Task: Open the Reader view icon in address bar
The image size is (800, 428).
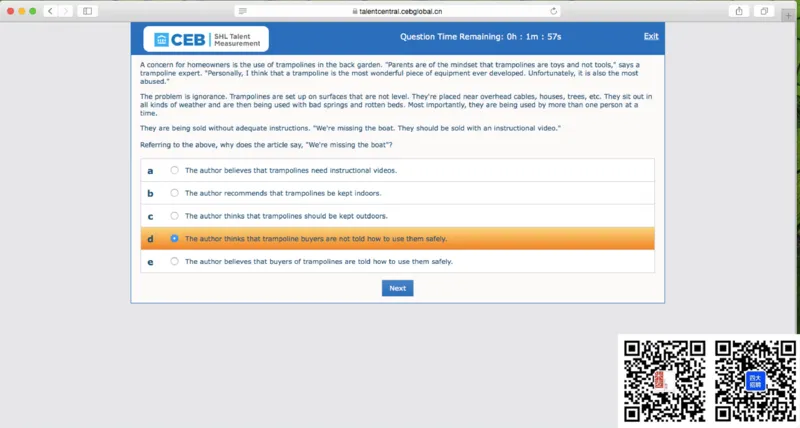Action: click(x=242, y=11)
